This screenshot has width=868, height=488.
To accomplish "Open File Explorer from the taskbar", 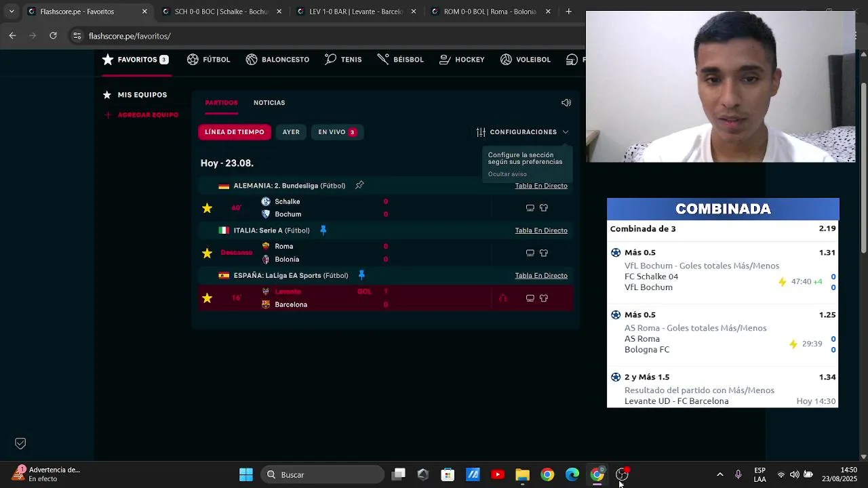I will click(522, 474).
